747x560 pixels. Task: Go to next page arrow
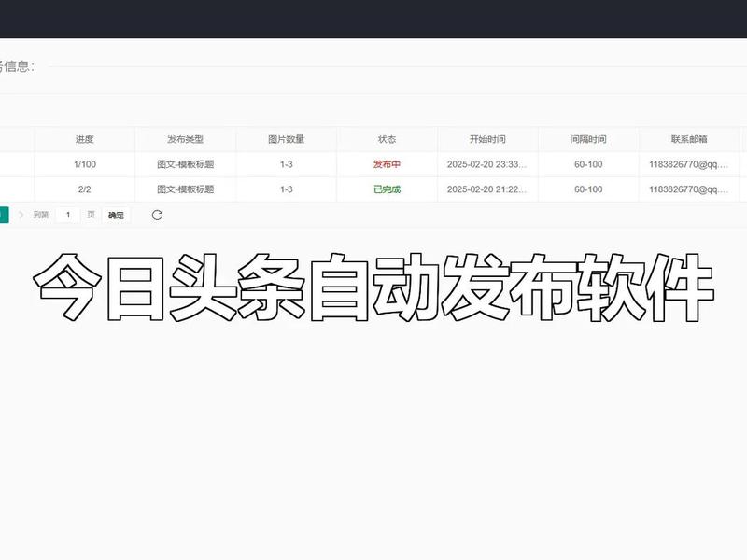click(x=21, y=215)
